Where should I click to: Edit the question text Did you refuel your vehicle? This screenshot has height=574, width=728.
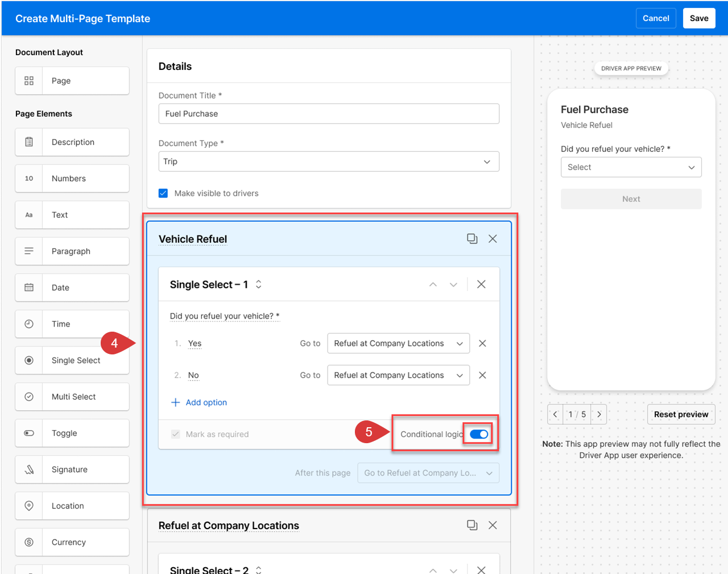click(225, 316)
